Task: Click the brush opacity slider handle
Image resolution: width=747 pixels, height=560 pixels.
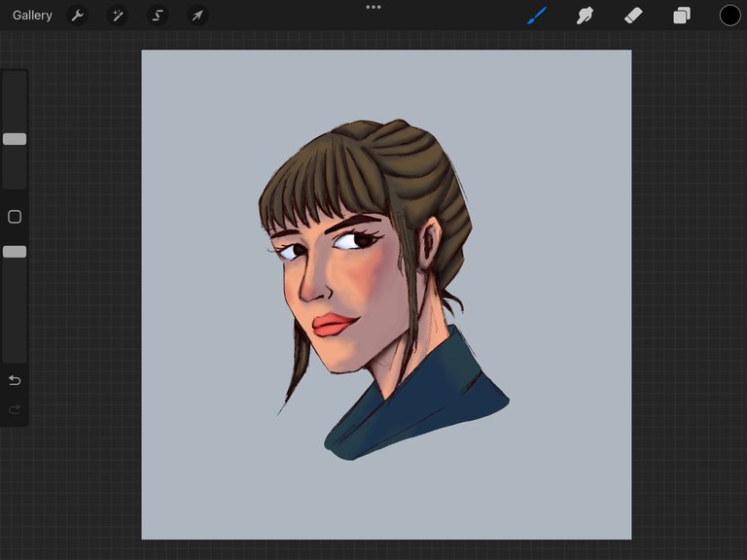Action: pyautogui.click(x=15, y=252)
